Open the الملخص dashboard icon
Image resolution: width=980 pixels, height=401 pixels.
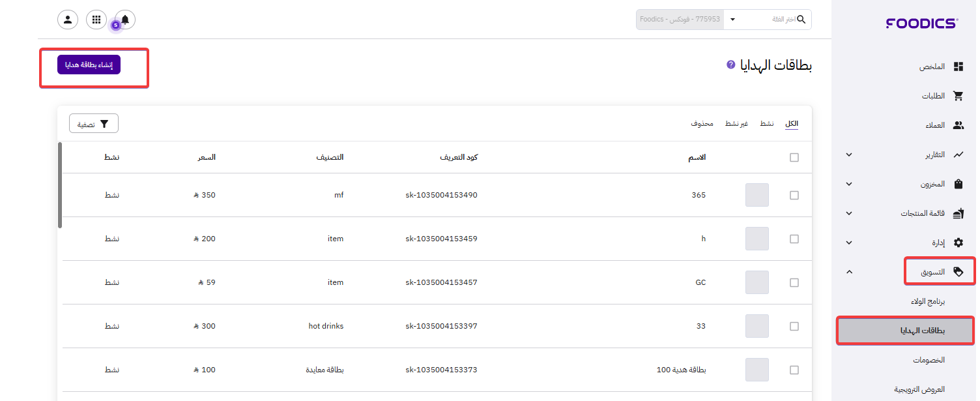[958, 67]
